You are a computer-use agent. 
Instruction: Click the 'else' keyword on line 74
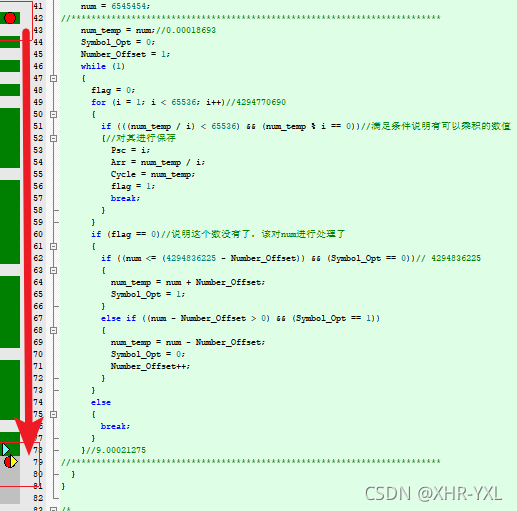coord(101,402)
